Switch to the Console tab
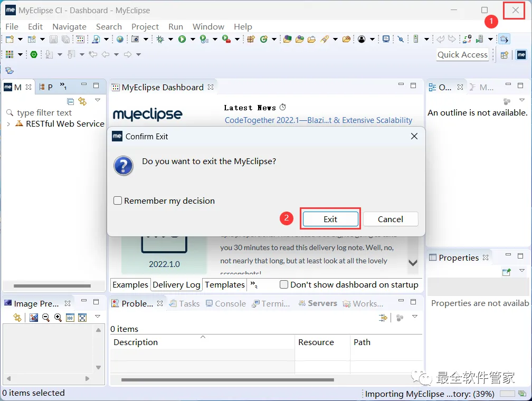Screen dimensions: 532x401 tap(226, 303)
